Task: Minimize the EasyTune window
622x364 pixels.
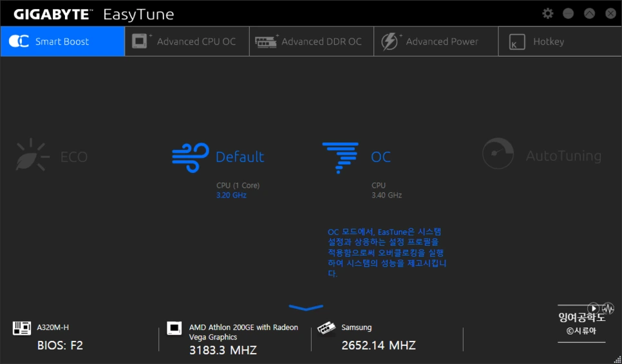Action: 569,14
